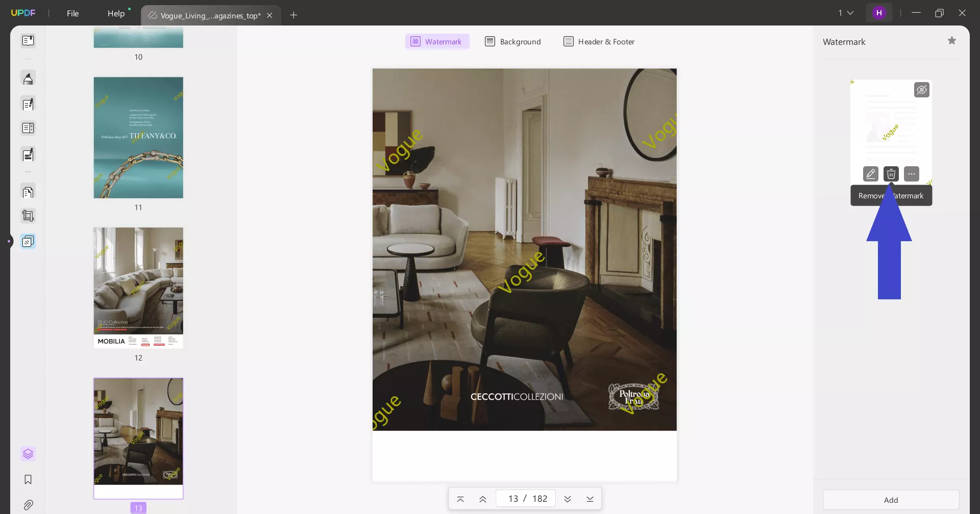
Task: Open Reader mode icon in left sidebar
Action: [x=28, y=40]
